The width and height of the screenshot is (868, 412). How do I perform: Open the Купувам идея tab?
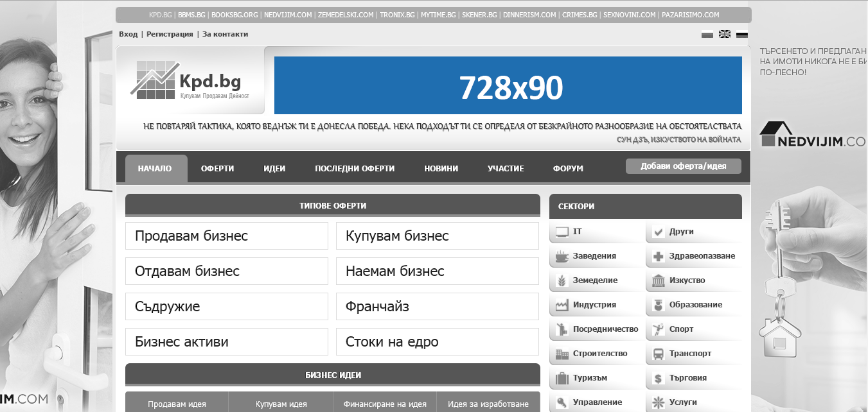pyautogui.click(x=281, y=404)
